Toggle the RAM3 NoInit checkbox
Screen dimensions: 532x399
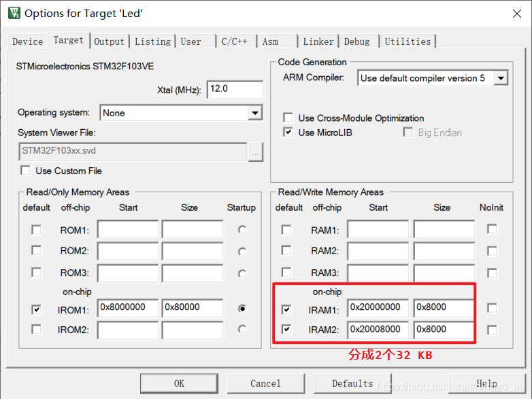point(492,273)
